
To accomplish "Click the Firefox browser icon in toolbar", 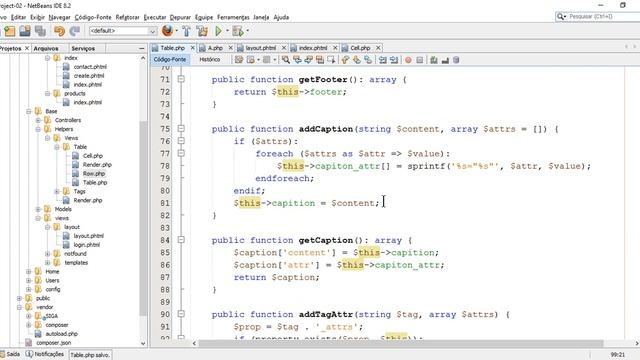I will click(167, 31).
